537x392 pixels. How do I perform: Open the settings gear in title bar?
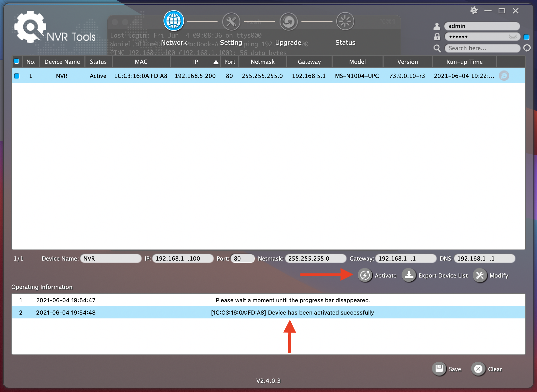pos(474,11)
